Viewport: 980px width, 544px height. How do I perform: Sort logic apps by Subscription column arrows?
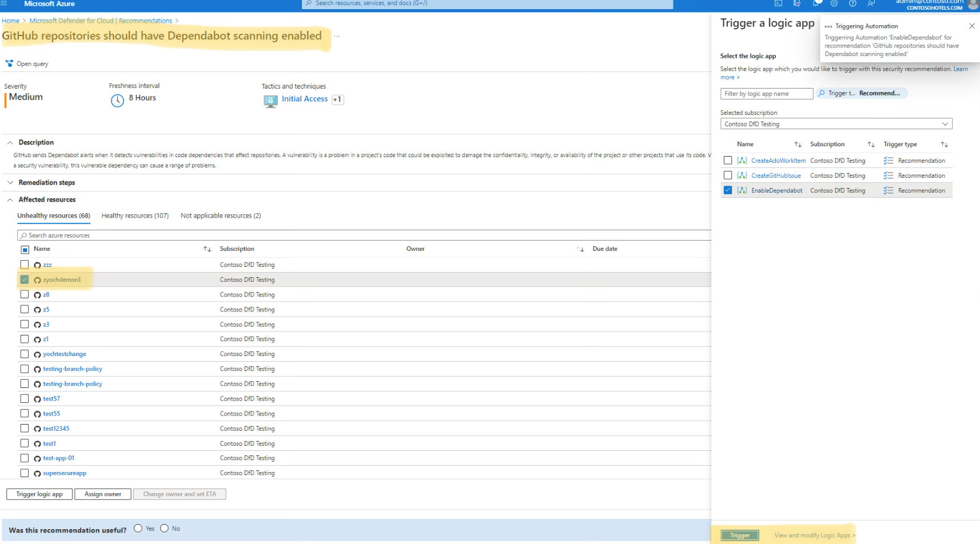point(871,145)
